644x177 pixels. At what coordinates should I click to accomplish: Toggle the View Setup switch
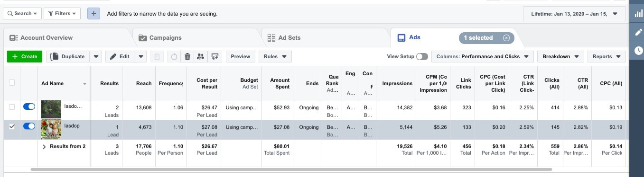(x=422, y=57)
